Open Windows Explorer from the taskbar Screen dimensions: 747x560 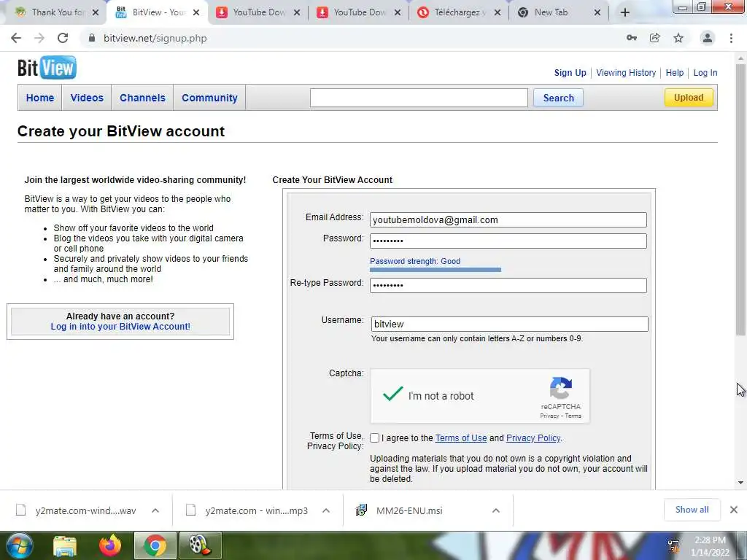click(64, 545)
